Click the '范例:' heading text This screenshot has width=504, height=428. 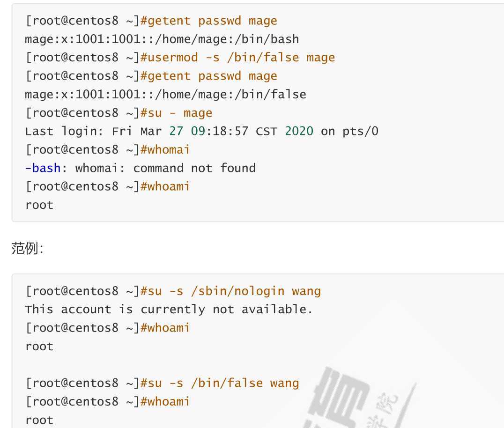[27, 248]
